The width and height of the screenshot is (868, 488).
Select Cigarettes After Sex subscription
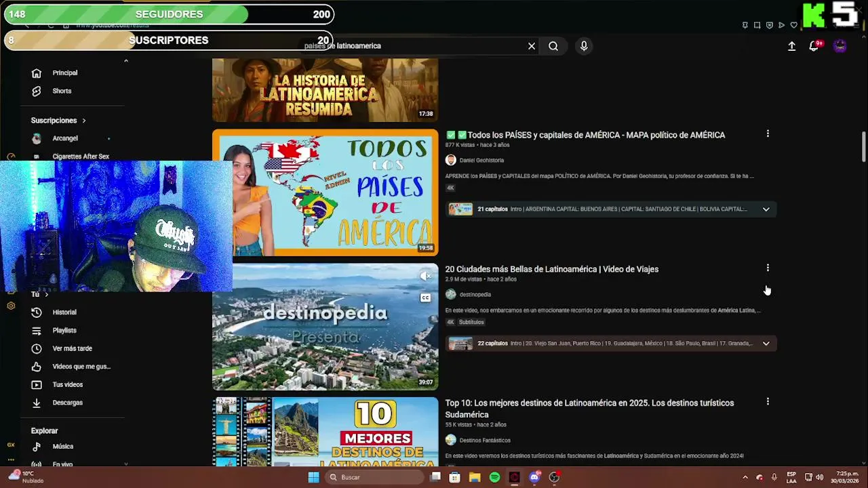point(81,157)
